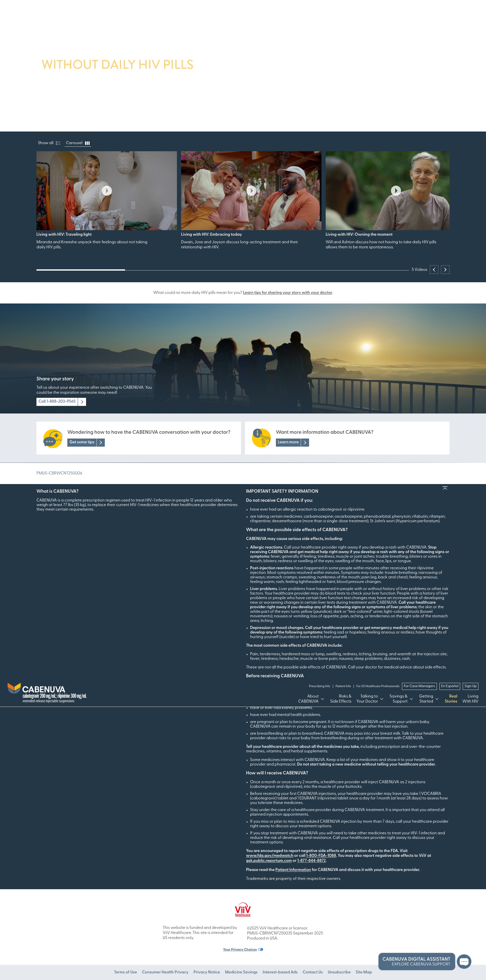Screen dimensions: 486x980
Task: Open the Embracing today video title
Action: click(x=211, y=234)
